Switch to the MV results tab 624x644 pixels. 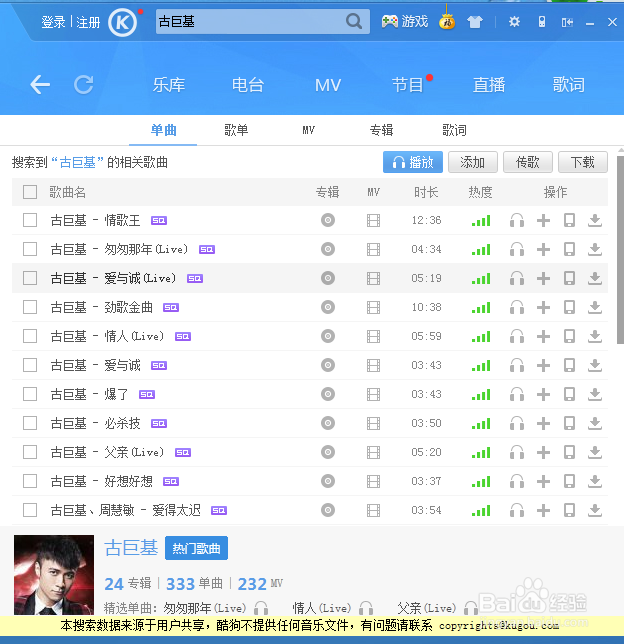click(x=309, y=130)
